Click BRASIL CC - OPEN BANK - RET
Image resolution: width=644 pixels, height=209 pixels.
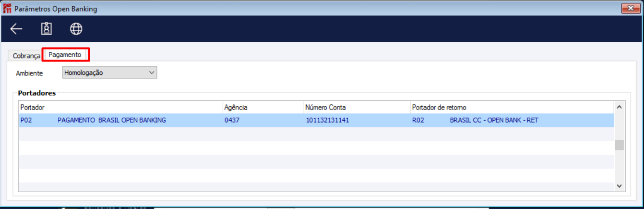[x=494, y=120]
